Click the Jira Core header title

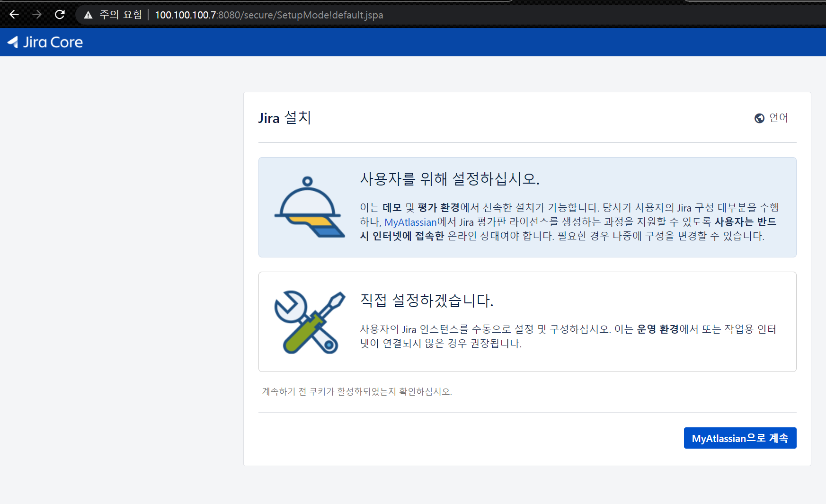(x=53, y=42)
